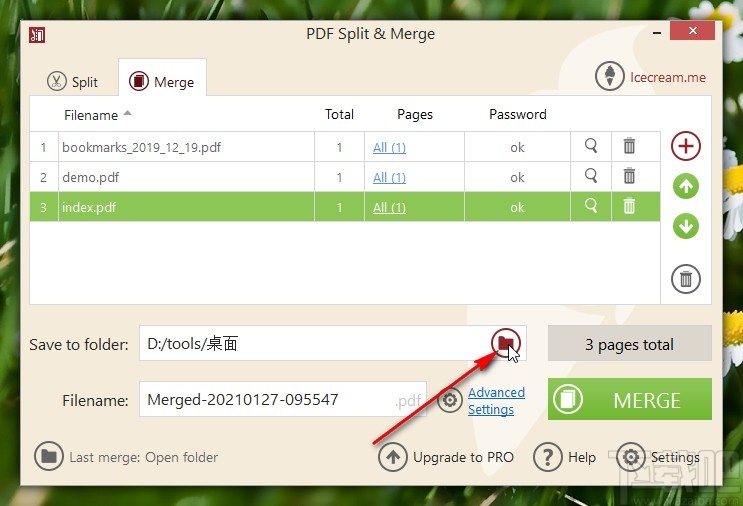Click password status ok for demo.pdf

(x=517, y=177)
